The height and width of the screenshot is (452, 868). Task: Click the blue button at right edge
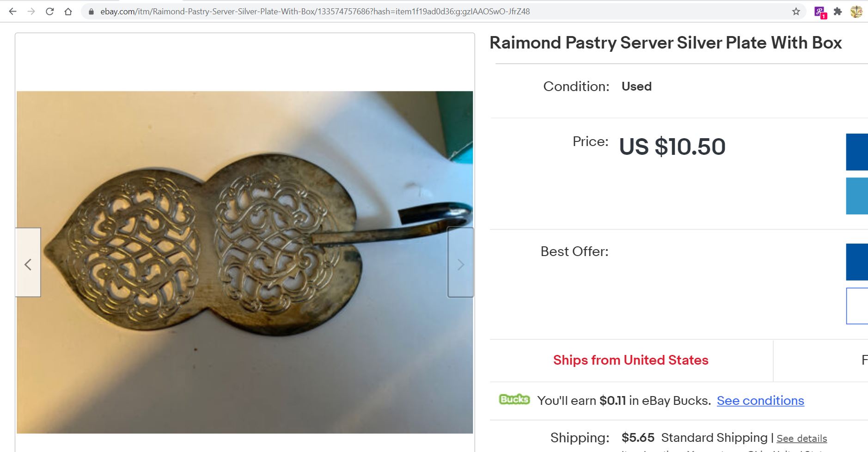859,152
